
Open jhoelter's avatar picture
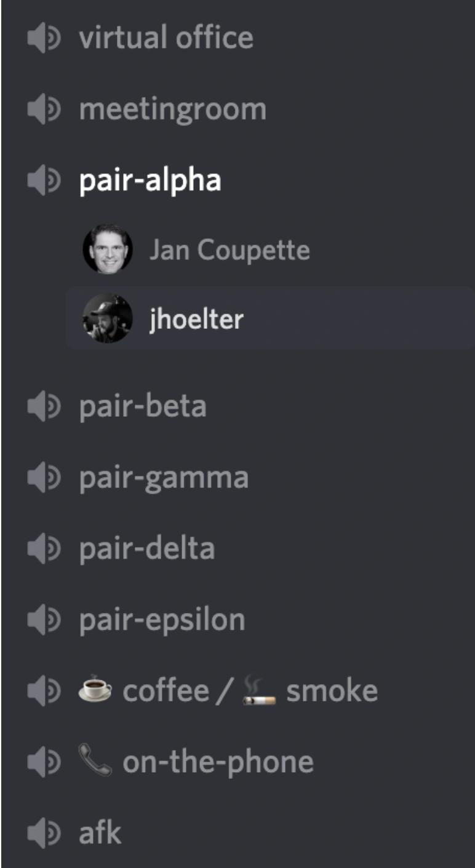108,318
